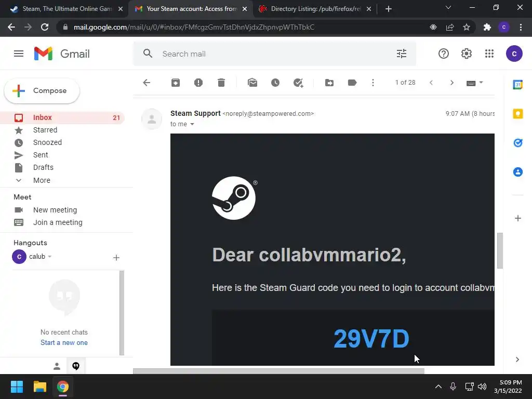
Task: Go to the newer message arrow
Action: click(431, 83)
